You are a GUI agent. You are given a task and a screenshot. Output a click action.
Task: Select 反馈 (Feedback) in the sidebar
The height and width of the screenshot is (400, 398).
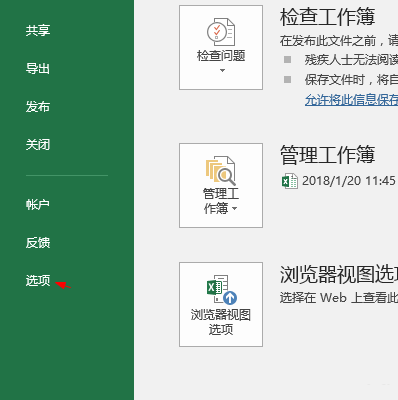point(38,242)
